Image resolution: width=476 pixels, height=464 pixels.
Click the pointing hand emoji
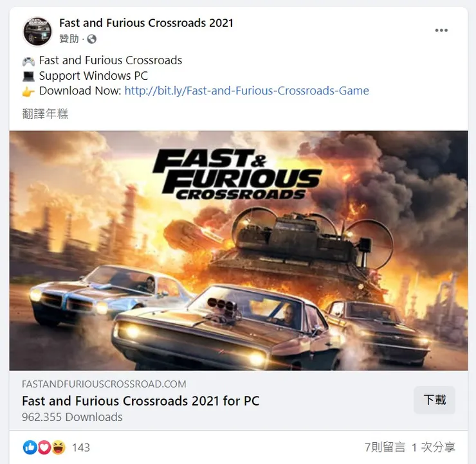click(28, 91)
